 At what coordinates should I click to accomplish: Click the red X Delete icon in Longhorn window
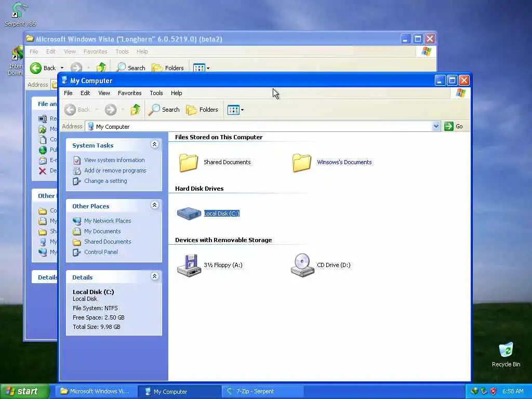(43, 170)
